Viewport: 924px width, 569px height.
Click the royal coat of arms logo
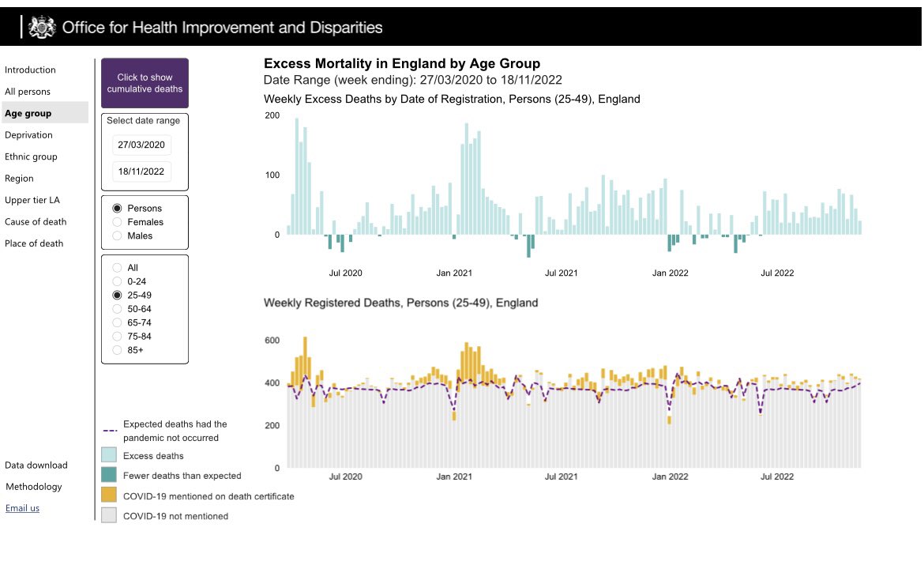click(42, 27)
